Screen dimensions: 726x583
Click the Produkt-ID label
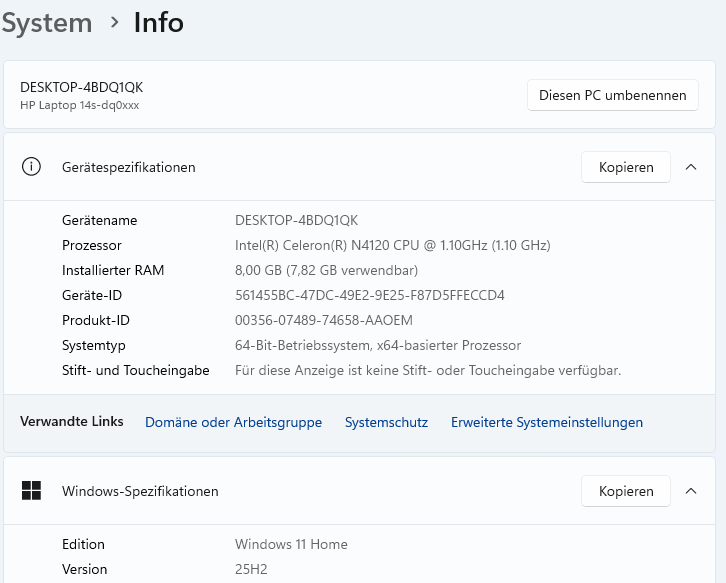(x=96, y=320)
